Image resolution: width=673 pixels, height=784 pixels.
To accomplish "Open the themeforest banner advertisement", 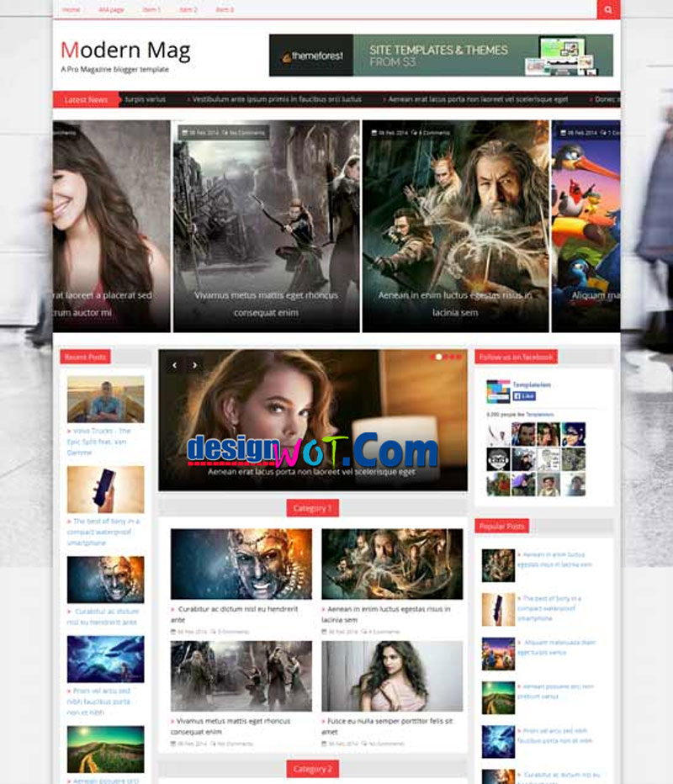I will coord(441,55).
